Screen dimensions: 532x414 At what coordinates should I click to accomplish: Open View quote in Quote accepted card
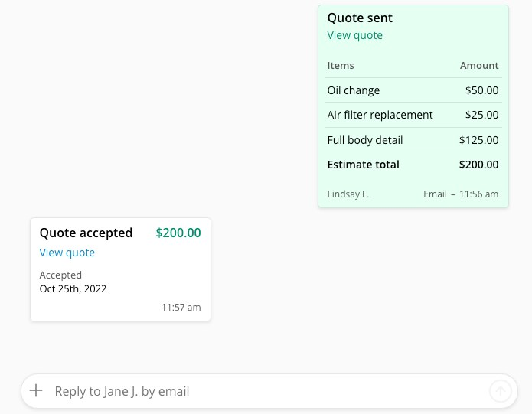pyautogui.click(x=67, y=253)
